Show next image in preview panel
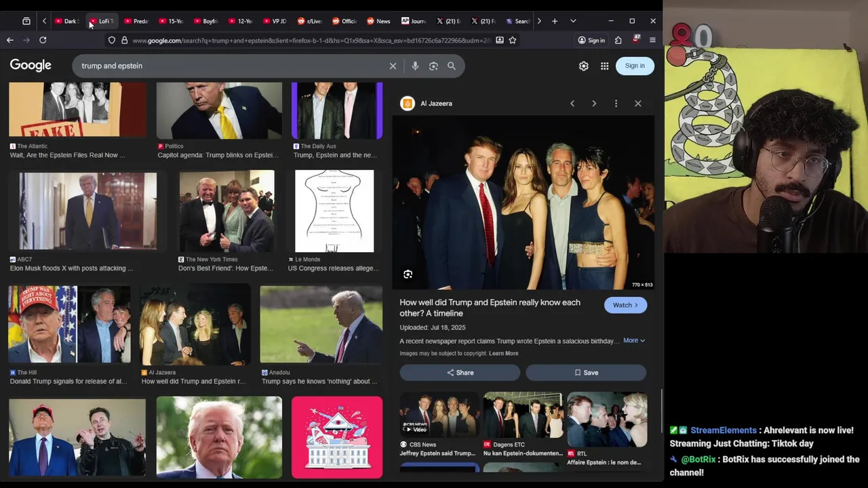The image size is (868, 488). pyautogui.click(x=594, y=104)
